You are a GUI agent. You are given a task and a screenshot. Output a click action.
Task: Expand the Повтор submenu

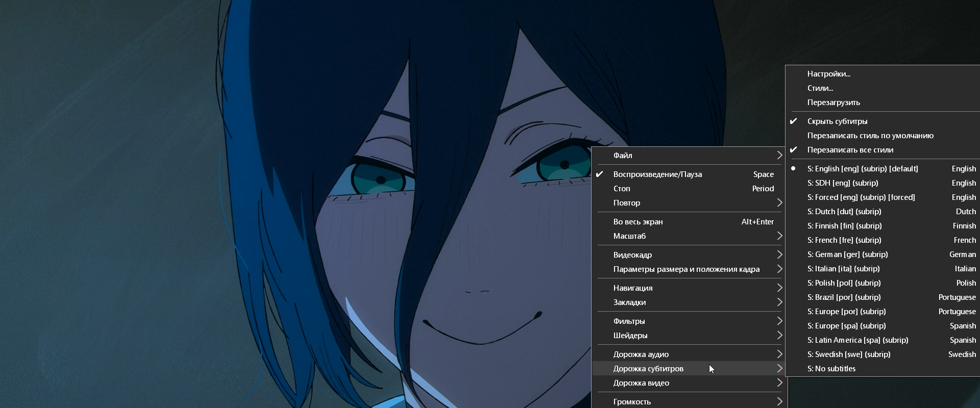click(689, 203)
